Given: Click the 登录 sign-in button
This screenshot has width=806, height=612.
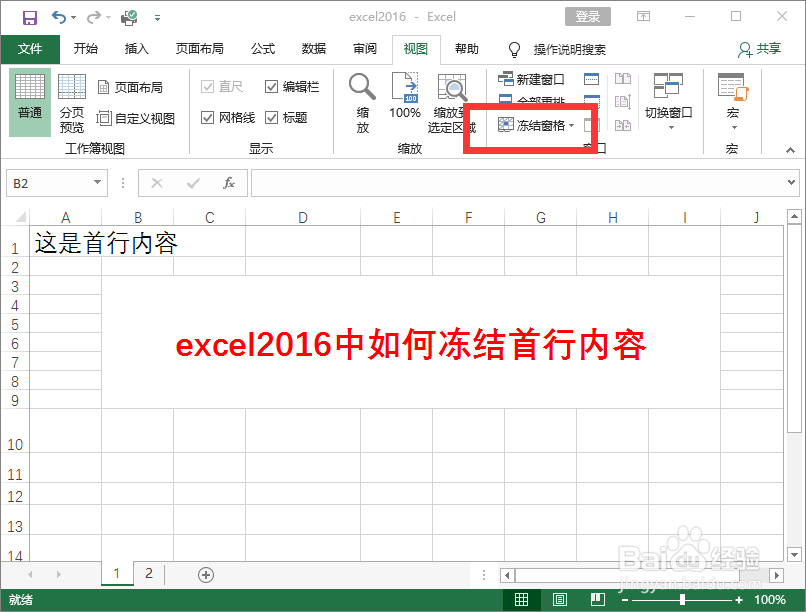Looking at the screenshot, I should coord(588,16).
